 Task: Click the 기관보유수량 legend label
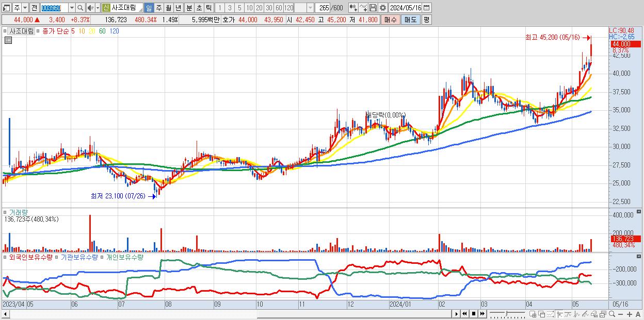(x=79, y=257)
